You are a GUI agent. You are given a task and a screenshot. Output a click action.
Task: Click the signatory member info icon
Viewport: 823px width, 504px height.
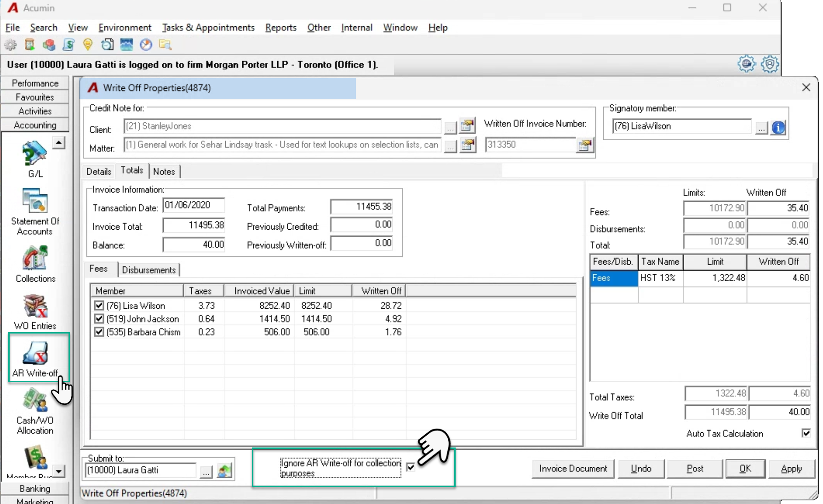click(x=778, y=127)
